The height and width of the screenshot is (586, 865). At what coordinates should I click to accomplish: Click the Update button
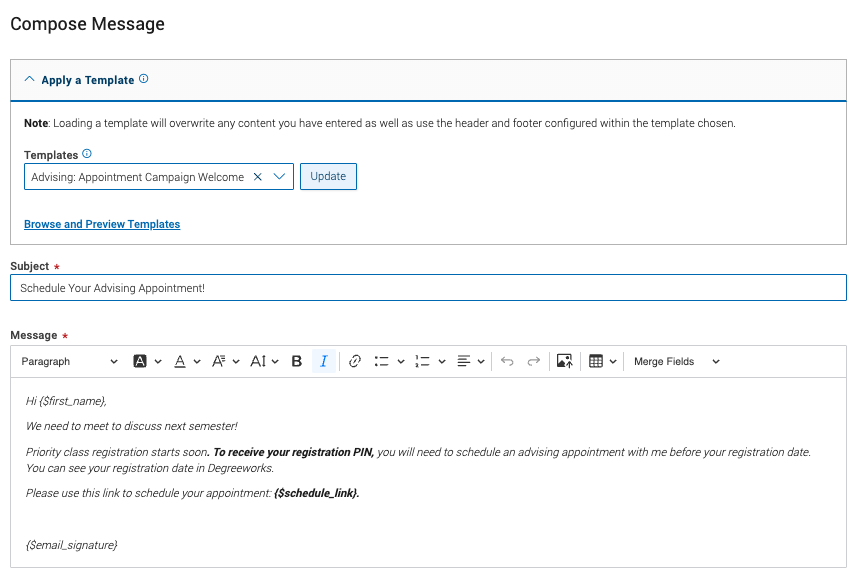(328, 177)
